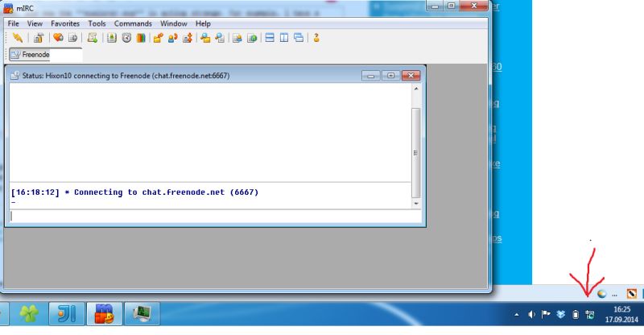
Task: Open the Help menu
Action: coord(203,23)
